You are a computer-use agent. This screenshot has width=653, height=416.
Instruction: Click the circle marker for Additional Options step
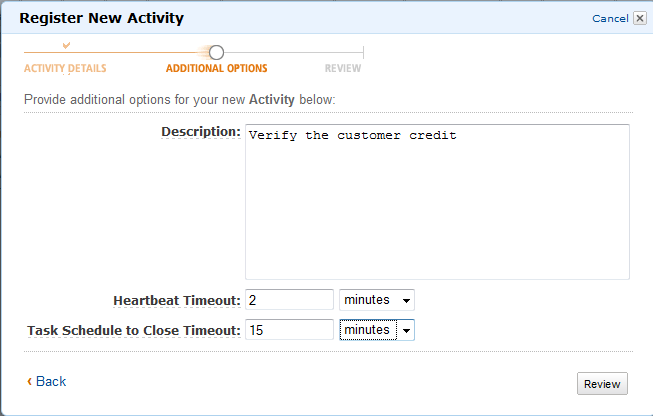pos(216,52)
